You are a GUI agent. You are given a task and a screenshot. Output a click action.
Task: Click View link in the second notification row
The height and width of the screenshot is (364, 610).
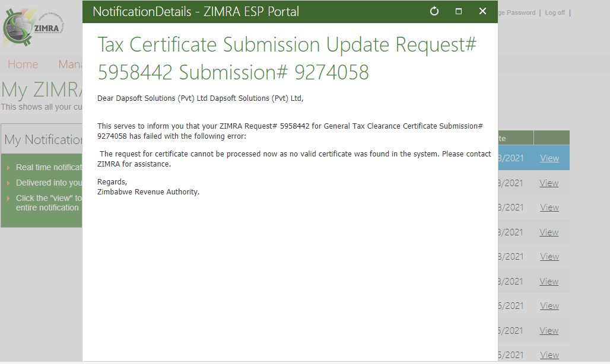point(549,183)
